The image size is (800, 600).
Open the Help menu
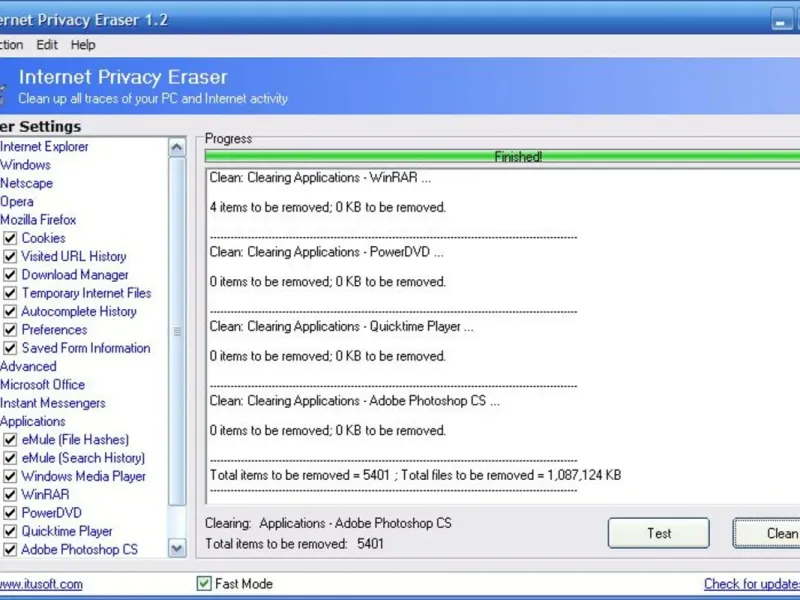83,45
